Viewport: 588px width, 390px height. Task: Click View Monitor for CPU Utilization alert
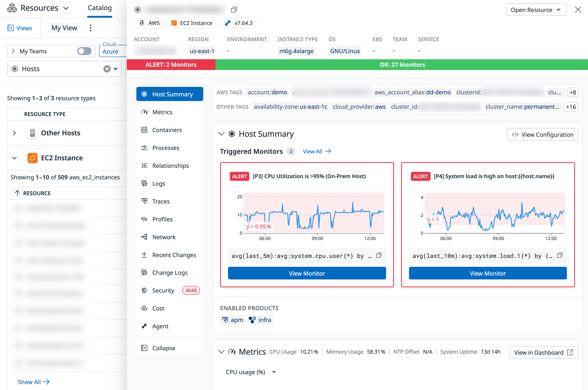307,273
